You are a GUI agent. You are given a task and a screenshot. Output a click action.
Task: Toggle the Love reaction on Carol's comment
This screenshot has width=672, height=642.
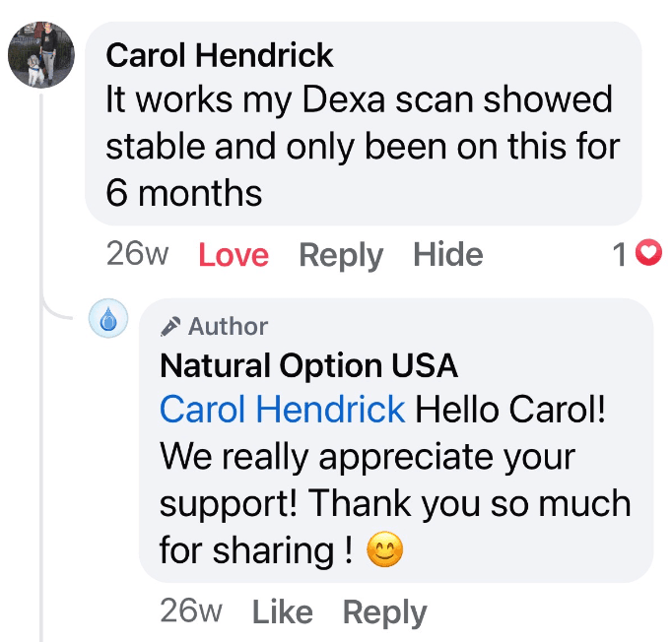pos(234,255)
